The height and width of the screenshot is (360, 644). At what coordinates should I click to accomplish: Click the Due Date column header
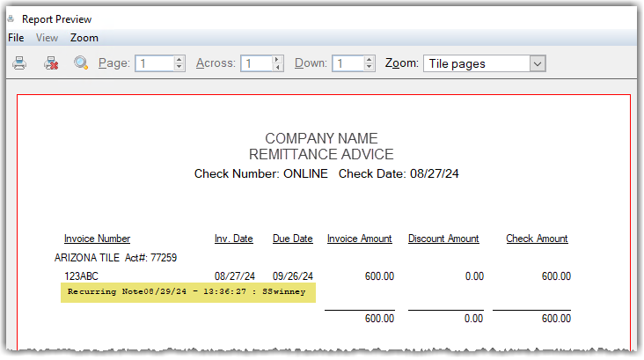[x=292, y=239]
